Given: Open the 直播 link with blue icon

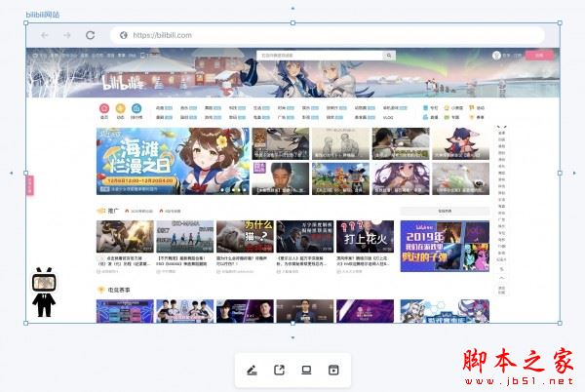Looking at the screenshot, I should tap(430, 117).
